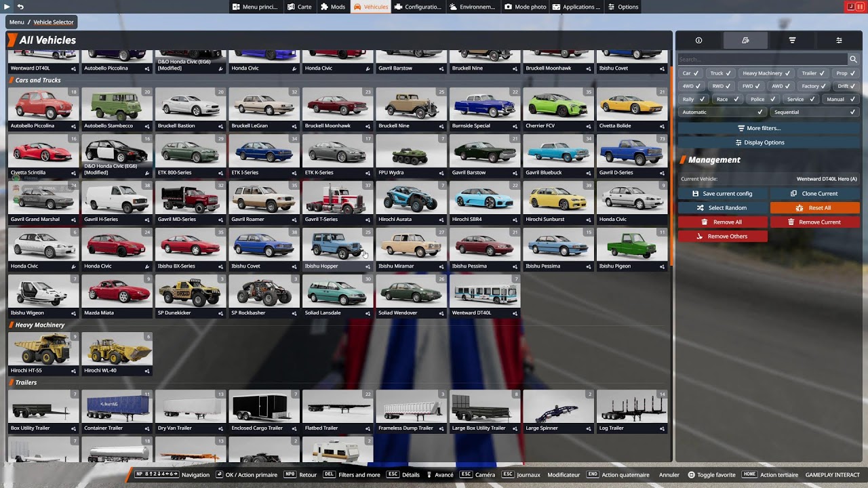868x488 pixels.
Task: Collapse the Management section header
Action: [714, 160]
